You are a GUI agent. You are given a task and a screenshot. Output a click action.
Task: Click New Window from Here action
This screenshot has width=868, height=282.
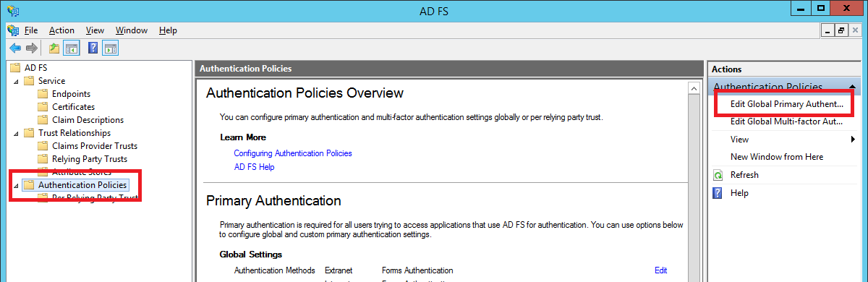[777, 157]
